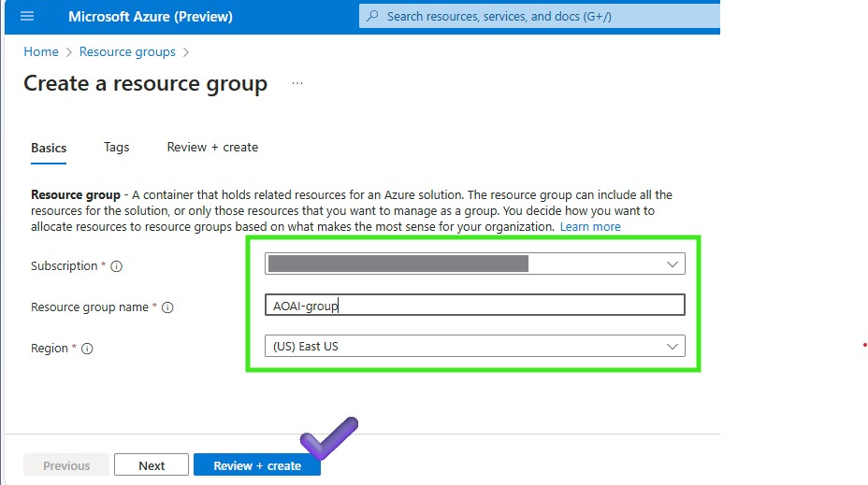Open the Region dropdown showing East US
The image size is (868, 485).
tap(474, 346)
